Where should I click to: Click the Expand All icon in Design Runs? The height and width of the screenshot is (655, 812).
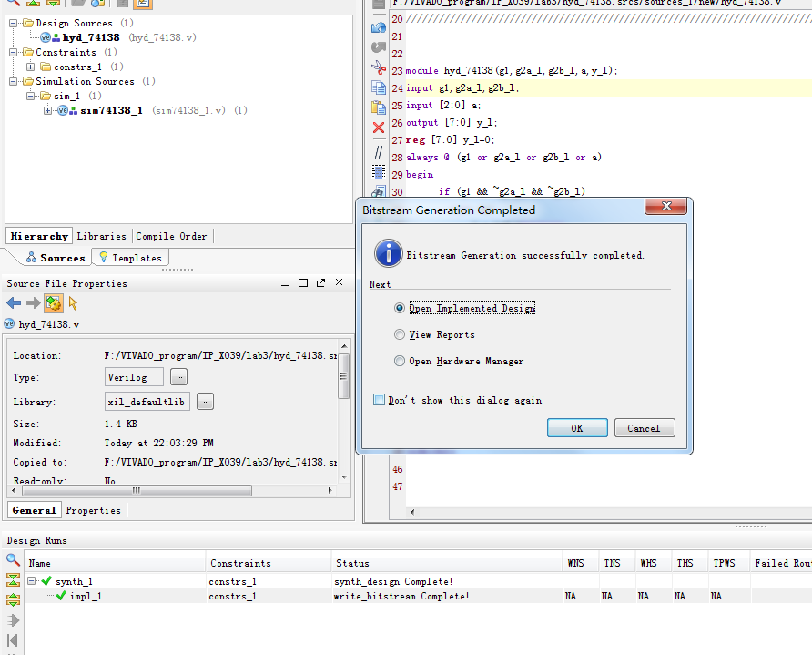click(x=13, y=600)
